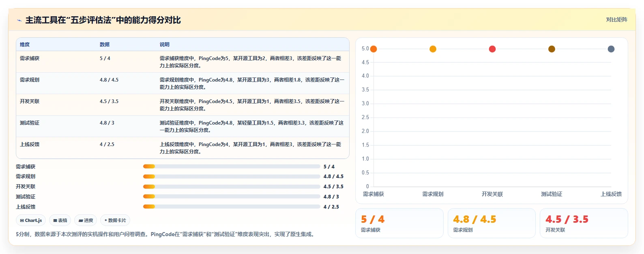The width and height of the screenshot is (644, 254).
Task: Click the 上线反馈 progress bar
Action: (232, 207)
